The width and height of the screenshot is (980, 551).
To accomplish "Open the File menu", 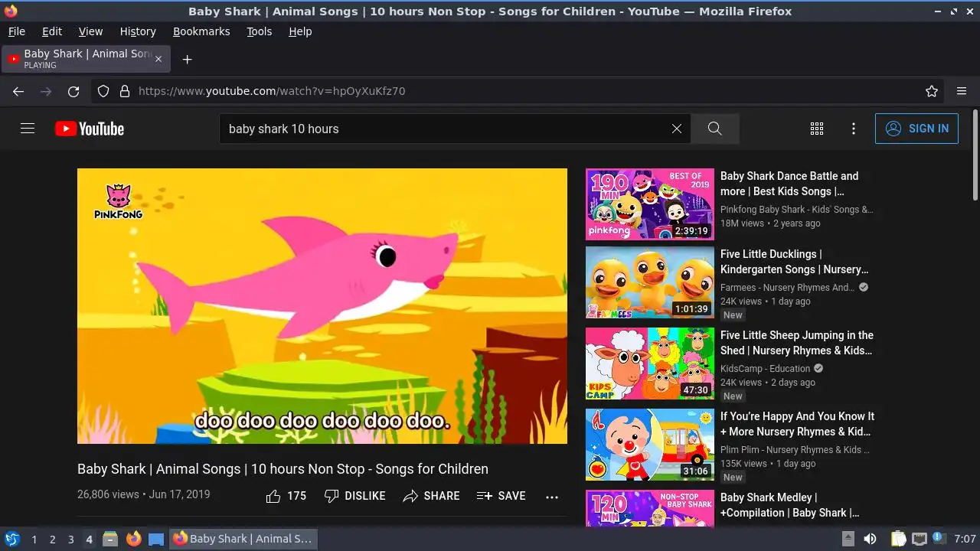I will tap(17, 31).
